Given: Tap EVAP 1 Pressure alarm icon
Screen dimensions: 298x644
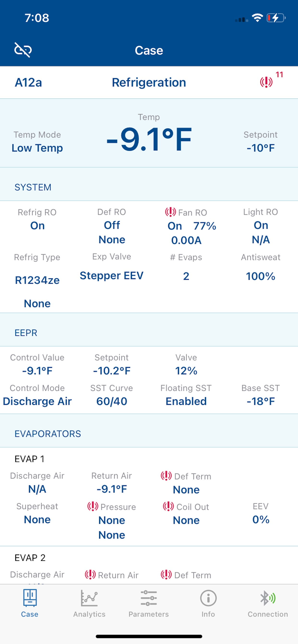Looking at the screenshot, I should 93,506.
